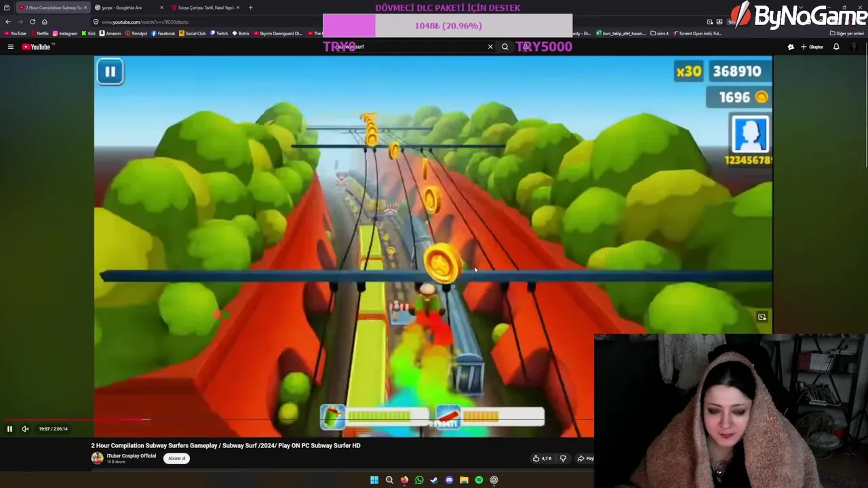Open the Social Club bookmark
This screenshot has height=488, width=868.
point(193,33)
